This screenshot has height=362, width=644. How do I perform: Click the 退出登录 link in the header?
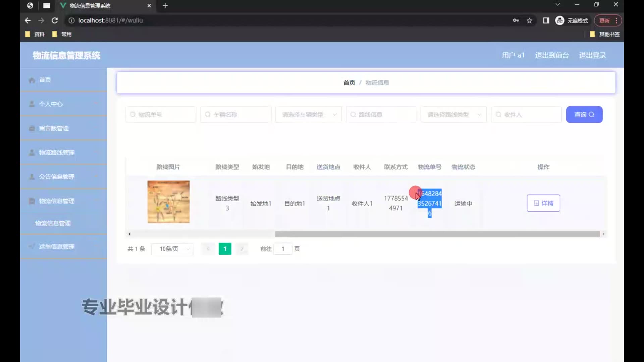(592, 55)
